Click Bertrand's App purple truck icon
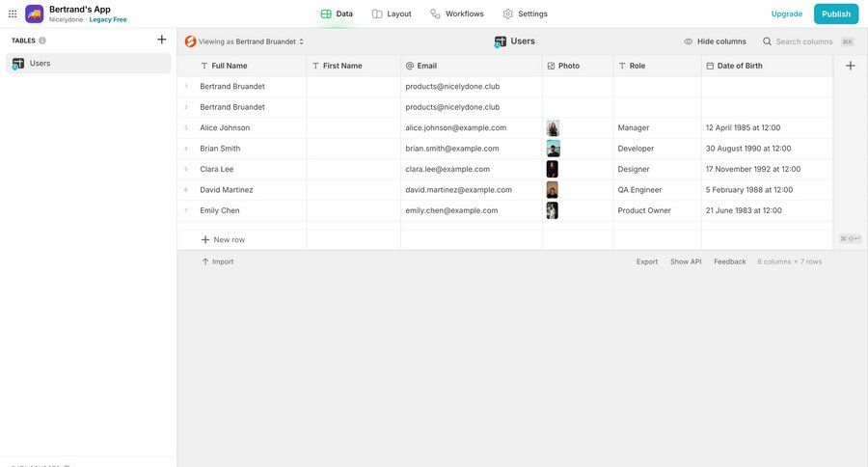This screenshot has width=868, height=467. point(35,14)
